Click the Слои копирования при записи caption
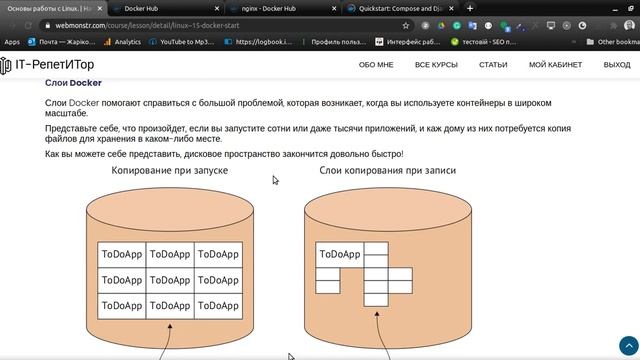Viewport: 640px width, 360px height. (387, 170)
